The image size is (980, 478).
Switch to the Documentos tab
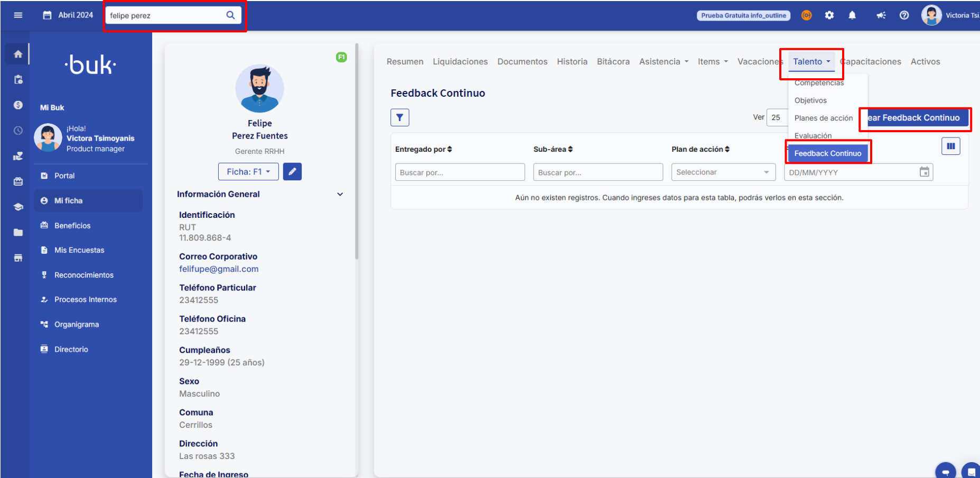(522, 61)
